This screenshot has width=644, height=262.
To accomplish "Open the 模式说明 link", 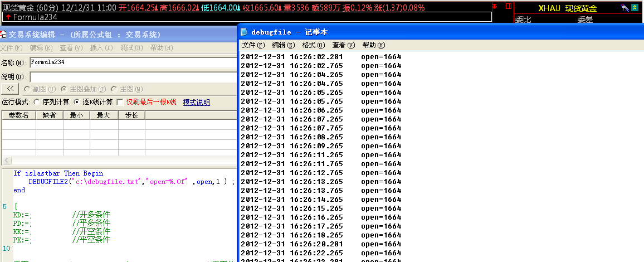I will [196, 103].
